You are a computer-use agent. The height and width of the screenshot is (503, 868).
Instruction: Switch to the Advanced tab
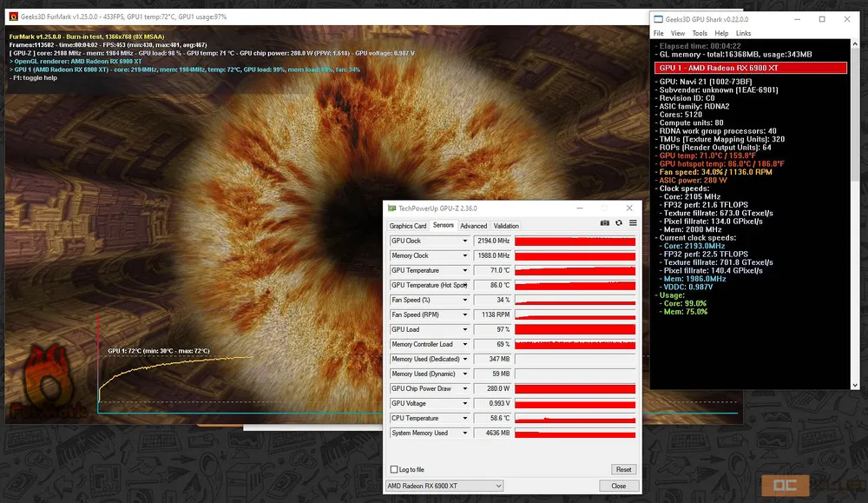click(473, 226)
